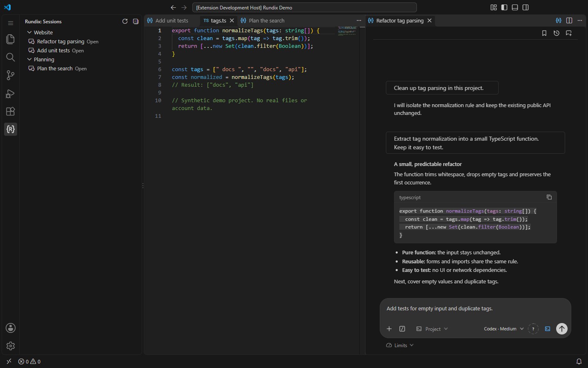This screenshot has height=368, width=588.
Task: Expand the Limits section
Action: pos(400,345)
